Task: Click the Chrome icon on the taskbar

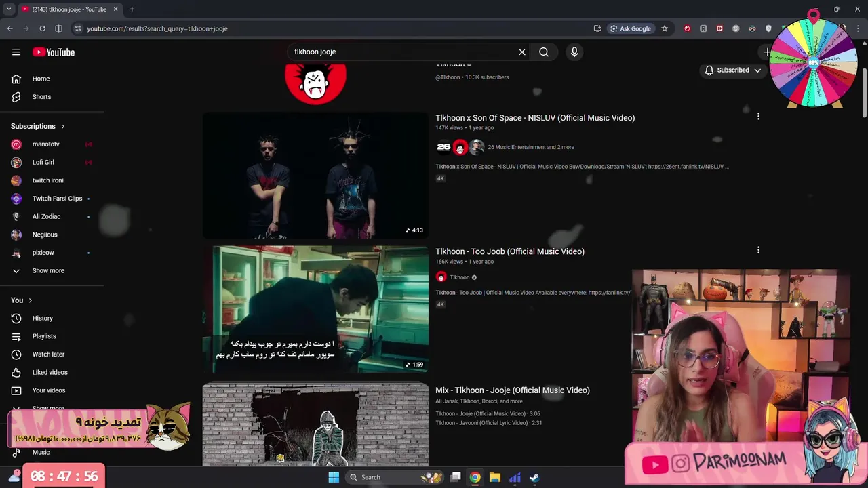Action: 475,477
